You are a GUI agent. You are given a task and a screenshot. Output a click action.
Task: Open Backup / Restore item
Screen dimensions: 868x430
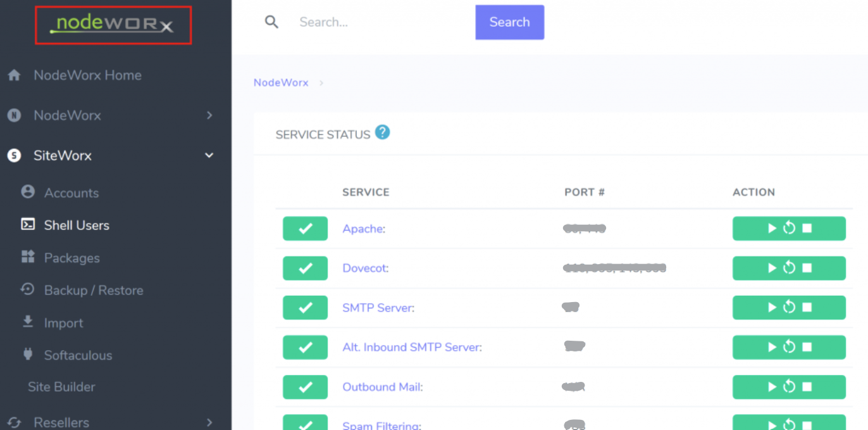94,291
